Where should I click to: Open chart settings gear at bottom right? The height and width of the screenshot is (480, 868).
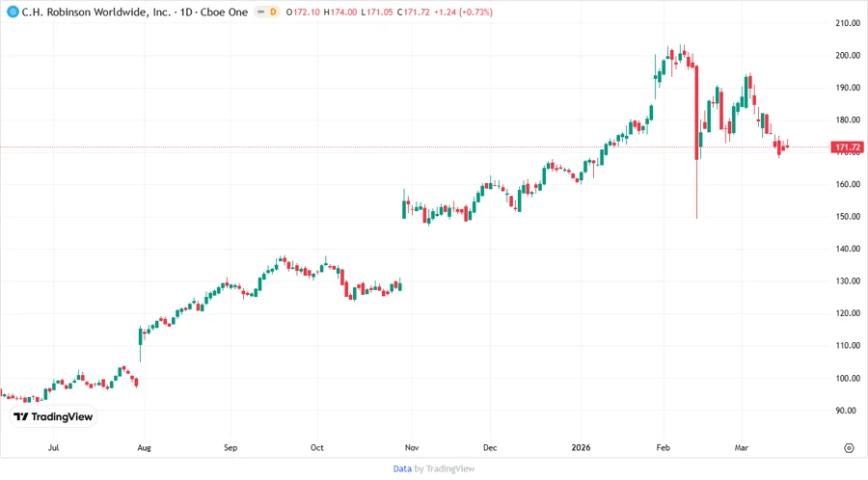[x=849, y=448]
